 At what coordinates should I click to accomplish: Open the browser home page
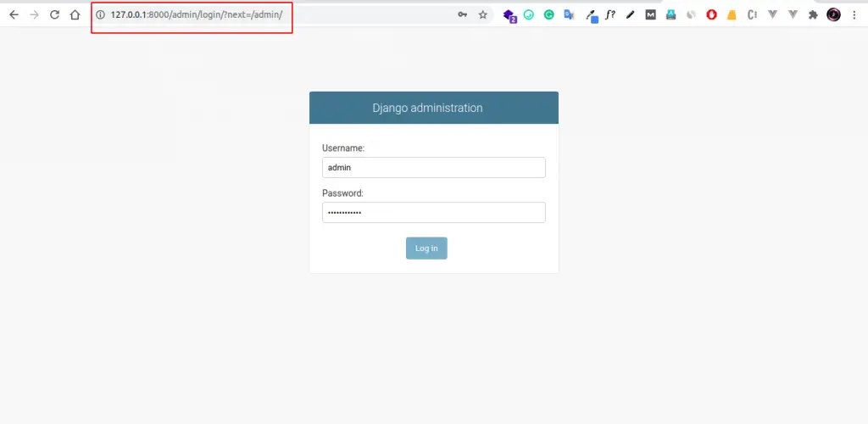(75, 15)
